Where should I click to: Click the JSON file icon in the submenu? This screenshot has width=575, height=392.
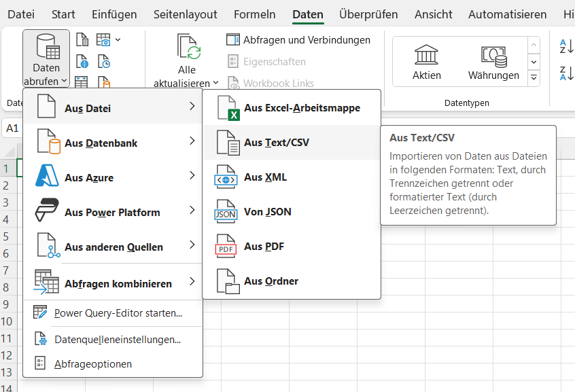[x=226, y=211]
